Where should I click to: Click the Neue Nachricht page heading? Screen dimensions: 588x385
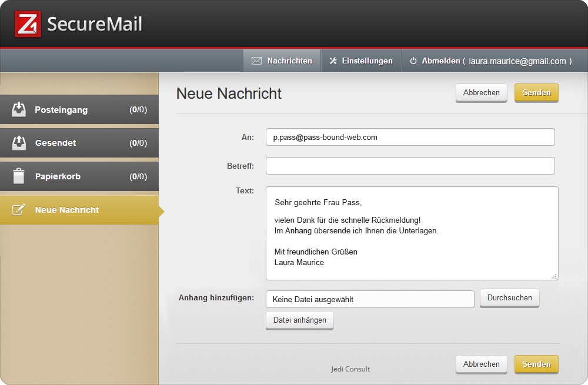click(x=229, y=93)
